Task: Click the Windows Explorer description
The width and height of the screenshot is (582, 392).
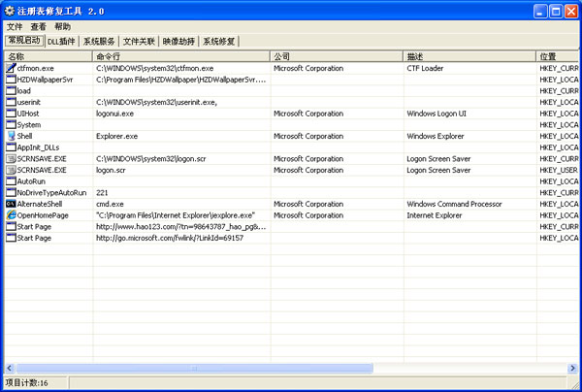Action: click(436, 136)
